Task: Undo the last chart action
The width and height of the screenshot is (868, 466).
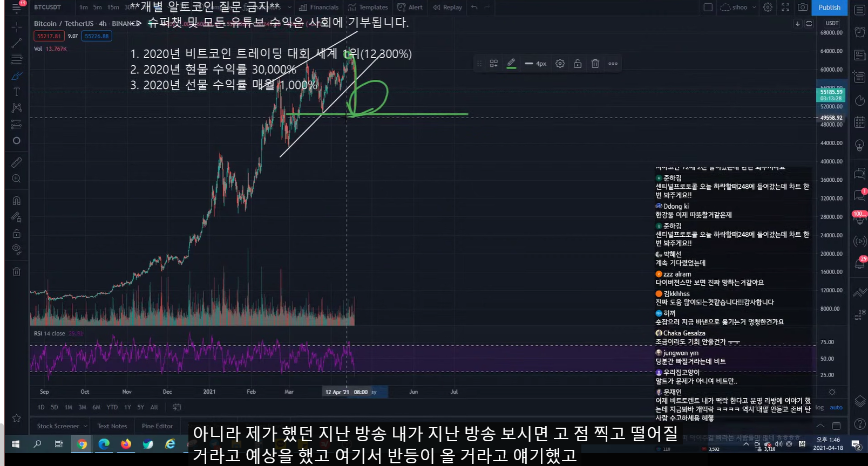Action: click(474, 8)
